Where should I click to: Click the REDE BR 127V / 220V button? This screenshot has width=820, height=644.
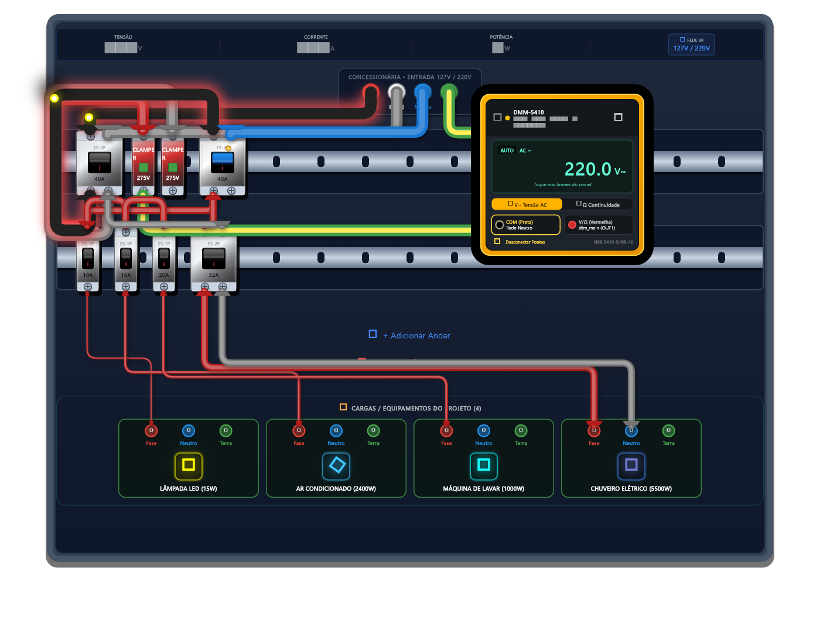(x=692, y=44)
